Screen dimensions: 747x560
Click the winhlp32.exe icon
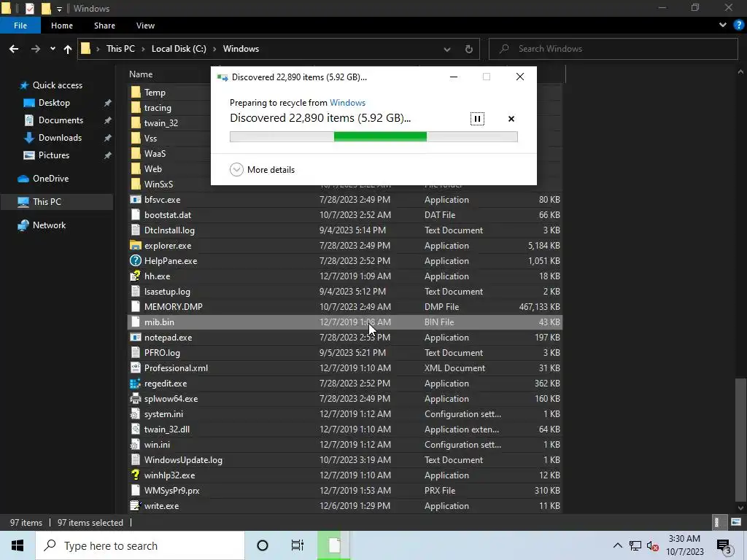tap(135, 475)
